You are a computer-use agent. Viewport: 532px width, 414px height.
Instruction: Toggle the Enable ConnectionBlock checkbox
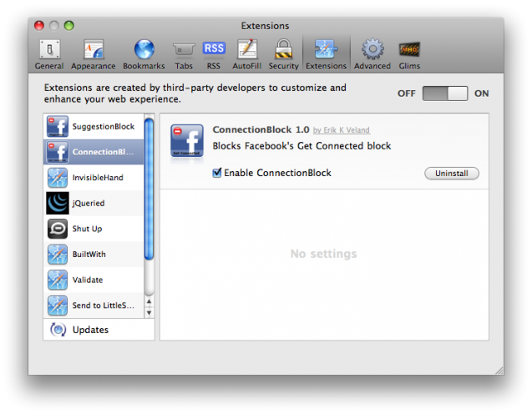217,173
